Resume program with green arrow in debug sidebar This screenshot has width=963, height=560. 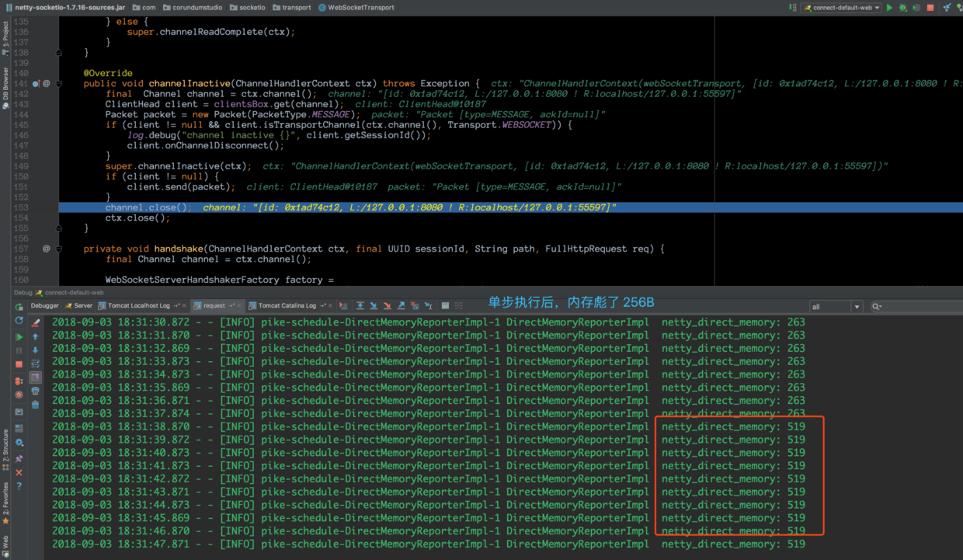[x=19, y=337]
